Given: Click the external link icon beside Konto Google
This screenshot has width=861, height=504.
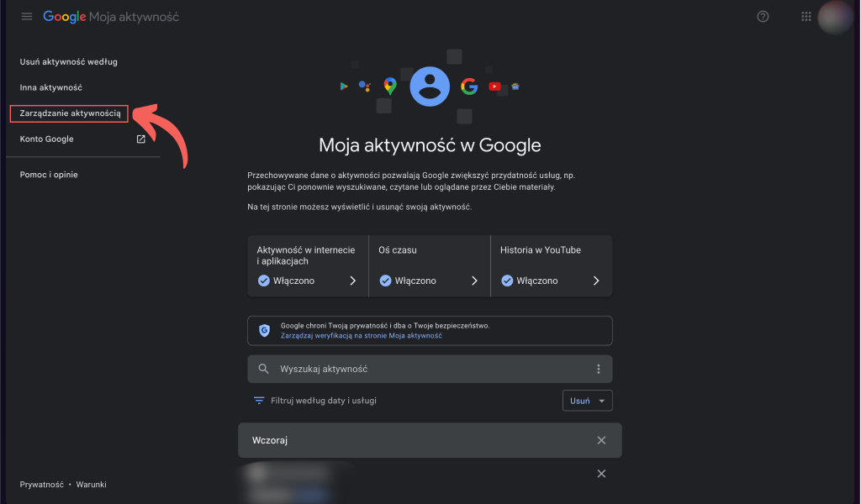Looking at the screenshot, I should 141,139.
